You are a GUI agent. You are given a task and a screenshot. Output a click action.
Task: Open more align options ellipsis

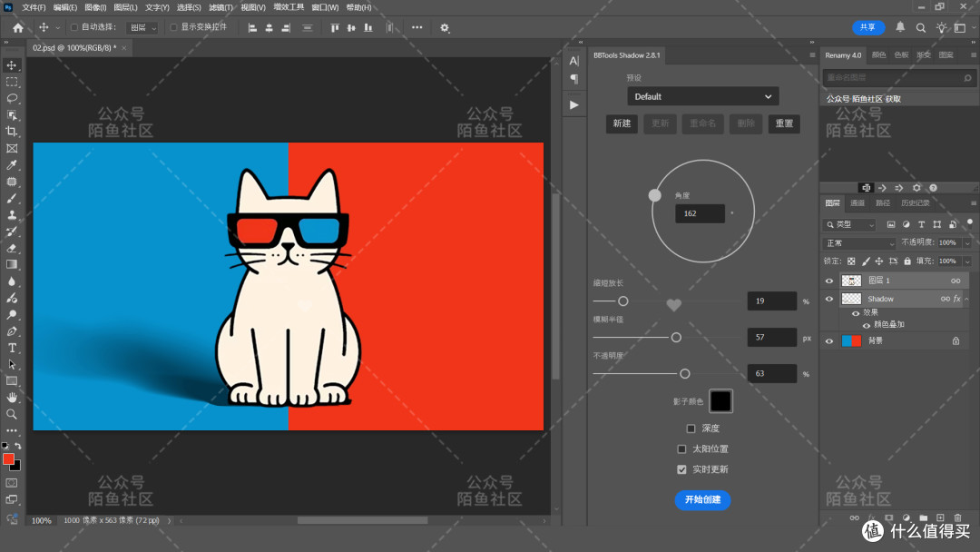pos(416,27)
